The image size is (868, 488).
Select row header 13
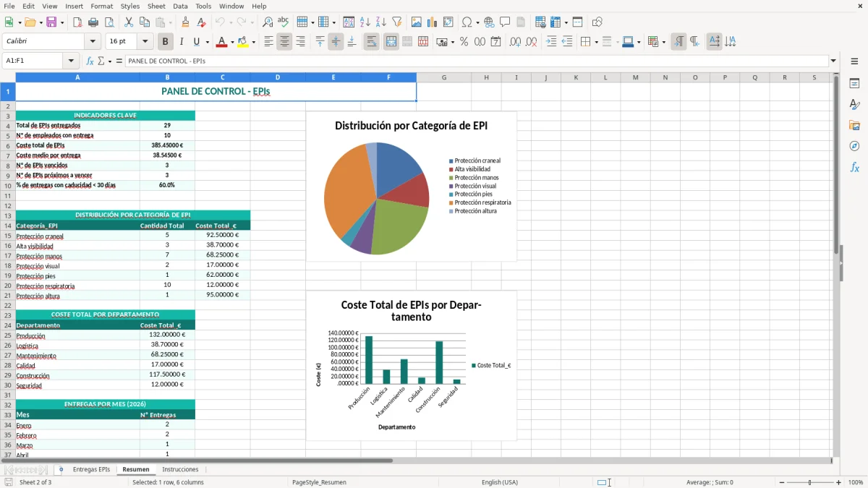point(8,215)
